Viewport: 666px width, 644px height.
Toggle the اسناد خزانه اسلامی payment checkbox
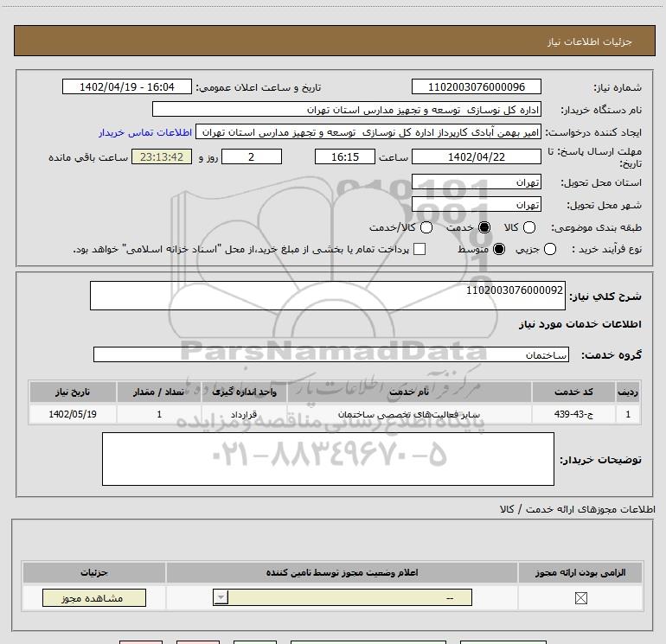pos(419,249)
